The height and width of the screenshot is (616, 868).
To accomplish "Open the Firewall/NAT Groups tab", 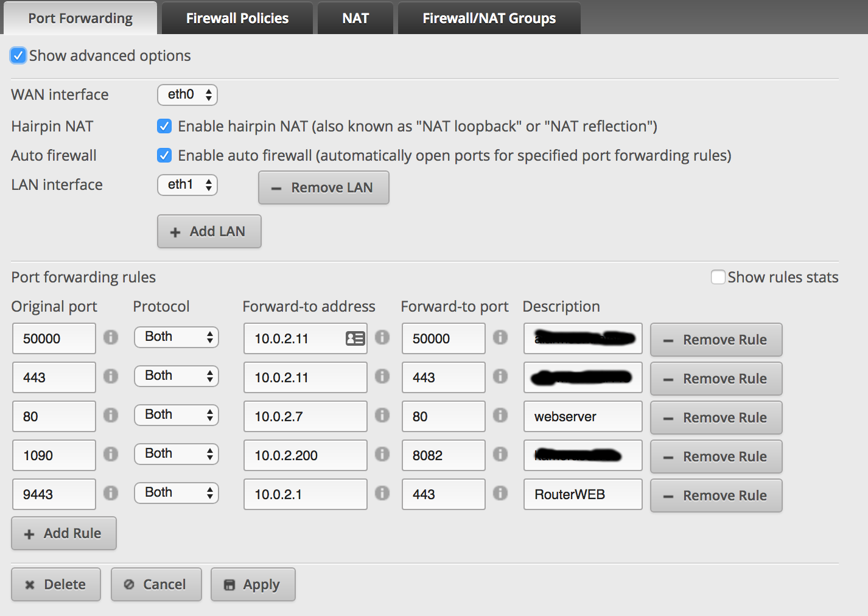I will pos(489,18).
